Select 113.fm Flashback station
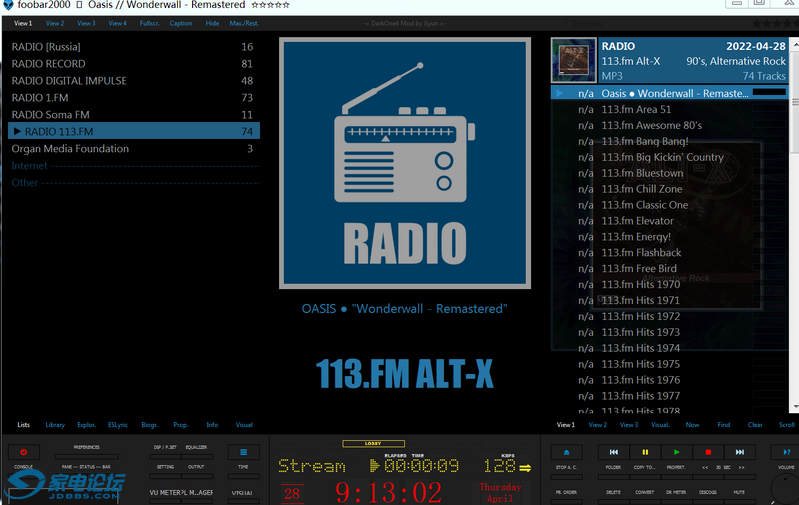The image size is (799, 505). coord(670,253)
